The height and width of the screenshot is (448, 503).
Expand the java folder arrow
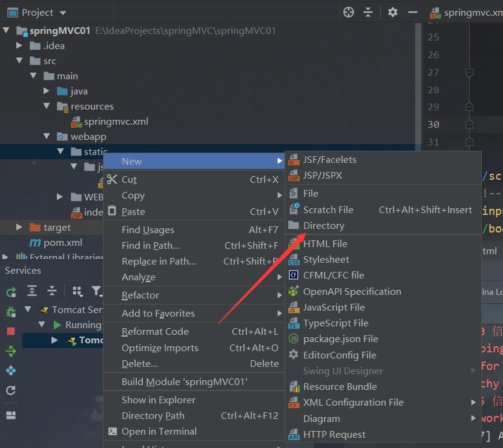pyautogui.click(x=47, y=91)
